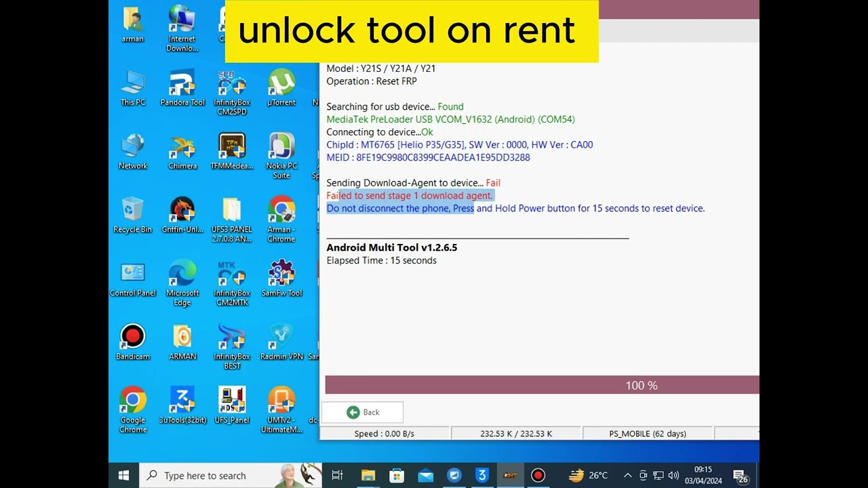Viewport: 868px width, 488px height.
Task: Open the arman user folder icon
Action: (x=133, y=25)
